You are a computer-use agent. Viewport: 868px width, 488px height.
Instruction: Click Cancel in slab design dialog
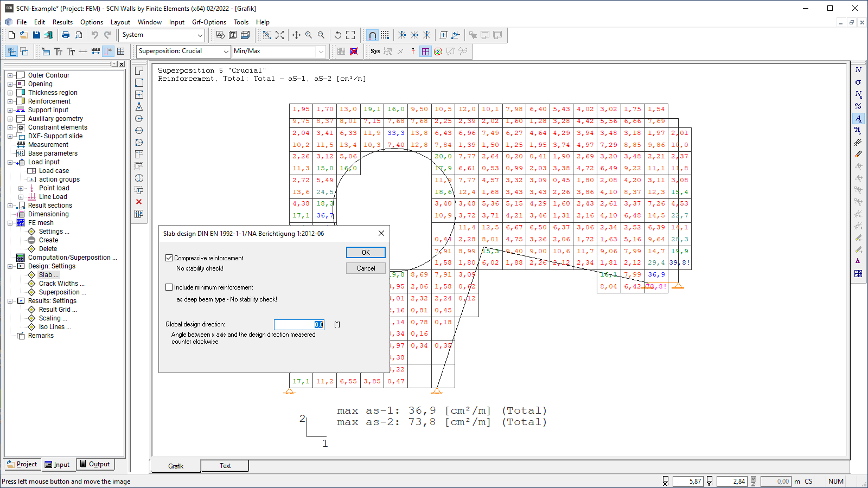366,268
